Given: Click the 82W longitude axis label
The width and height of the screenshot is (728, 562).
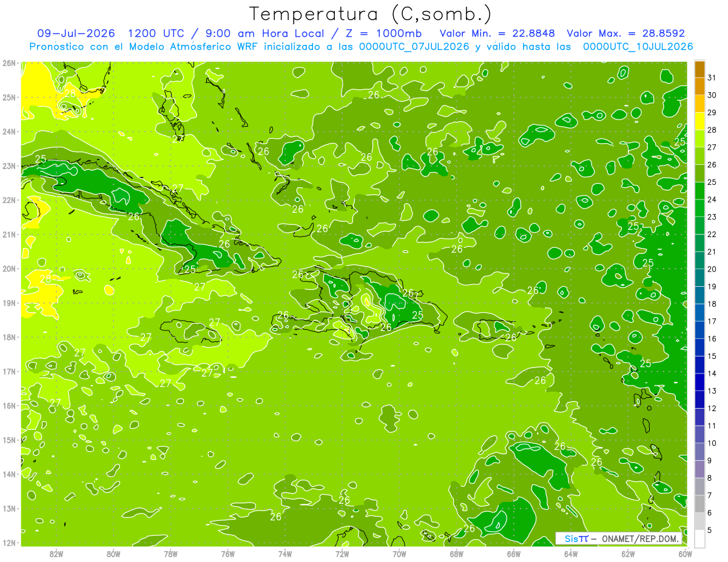Looking at the screenshot, I should tap(56, 554).
